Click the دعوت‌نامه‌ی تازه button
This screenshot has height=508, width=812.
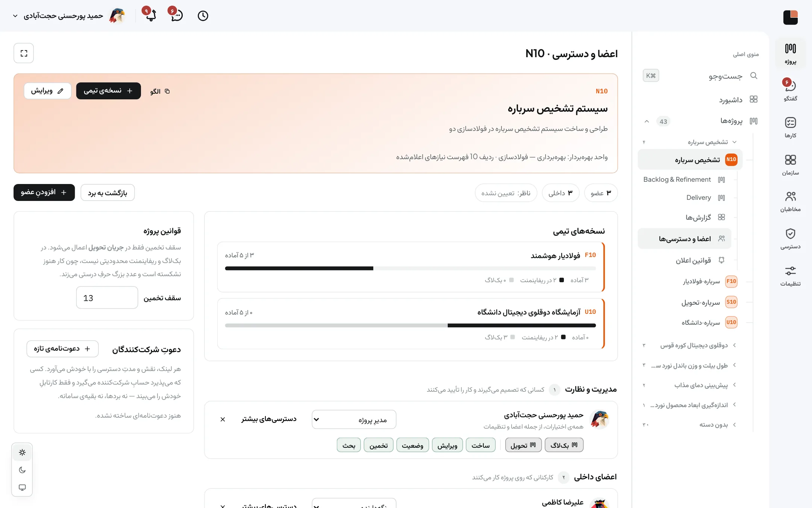[62, 349]
